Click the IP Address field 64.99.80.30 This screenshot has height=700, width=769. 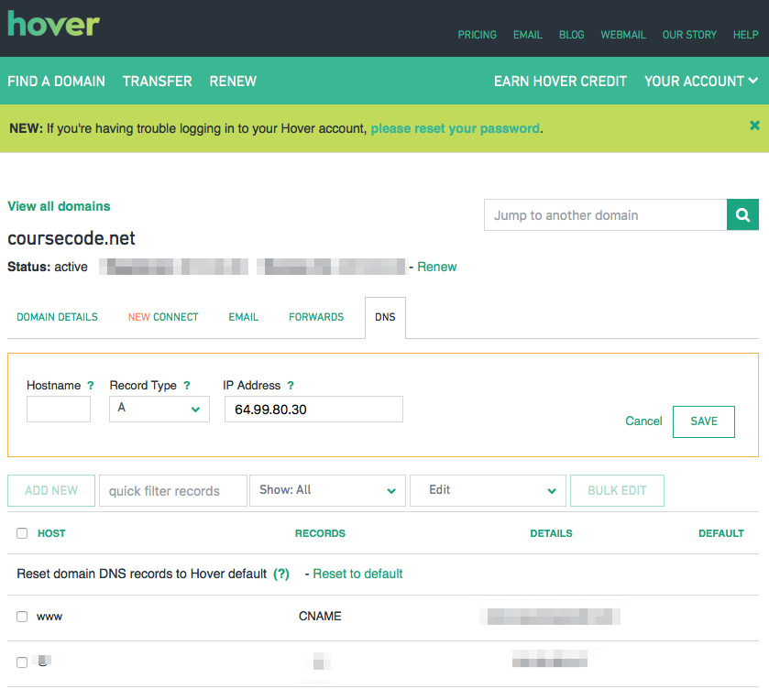point(313,409)
